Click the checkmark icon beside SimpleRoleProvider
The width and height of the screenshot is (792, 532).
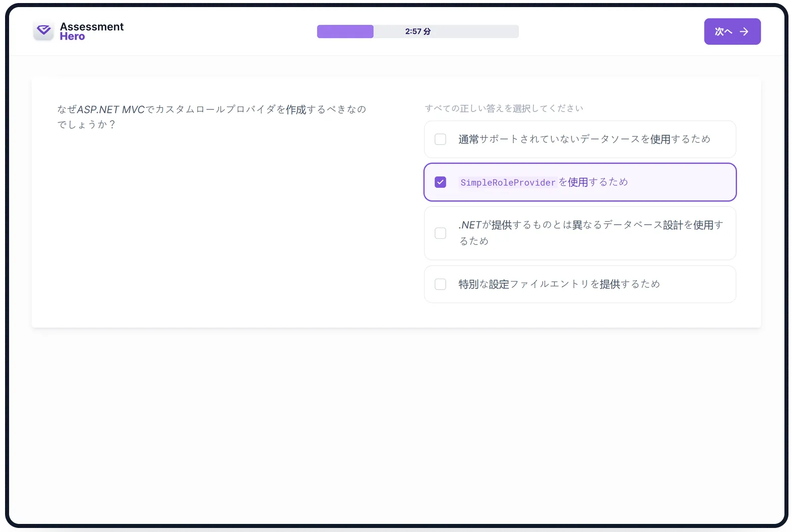[x=440, y=182]
